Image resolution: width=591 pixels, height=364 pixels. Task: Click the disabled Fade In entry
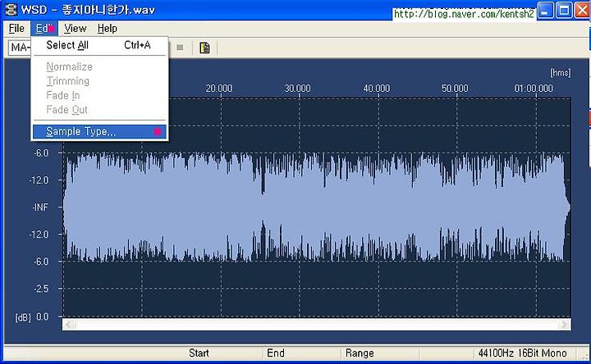[x=99, y=95]
